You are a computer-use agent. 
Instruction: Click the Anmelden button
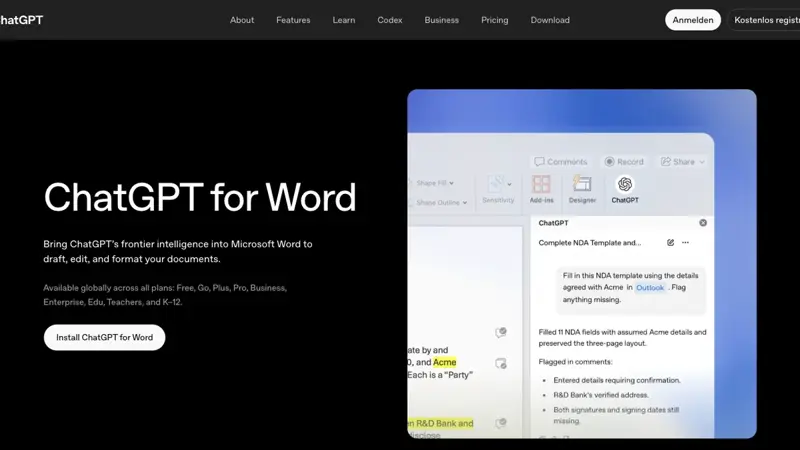[693, 20]
